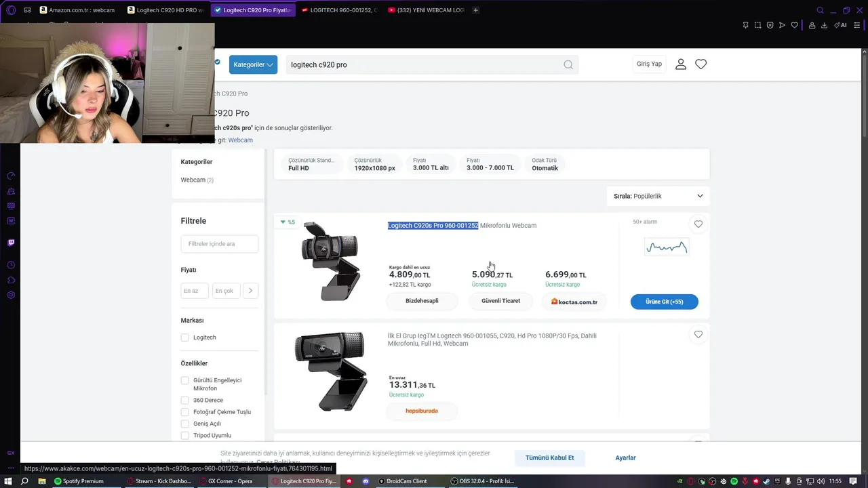The width and height of the screenshot is (868, 488).
Task: Apply price range arrow button
Action: pos(250,291)
